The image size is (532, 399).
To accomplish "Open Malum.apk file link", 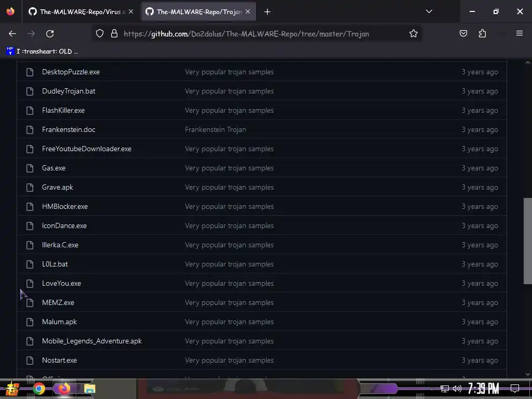I will click(59, 322).
